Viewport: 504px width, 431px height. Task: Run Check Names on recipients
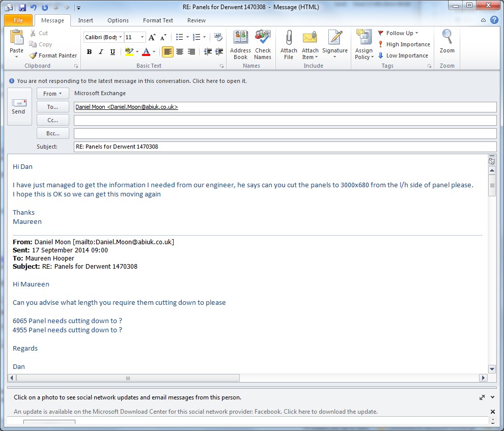point(263,45)
